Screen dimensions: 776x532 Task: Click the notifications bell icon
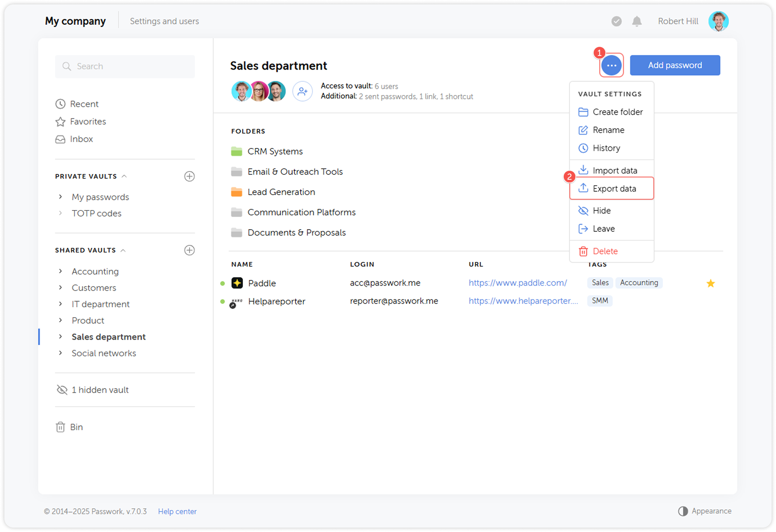coord(637,21)
